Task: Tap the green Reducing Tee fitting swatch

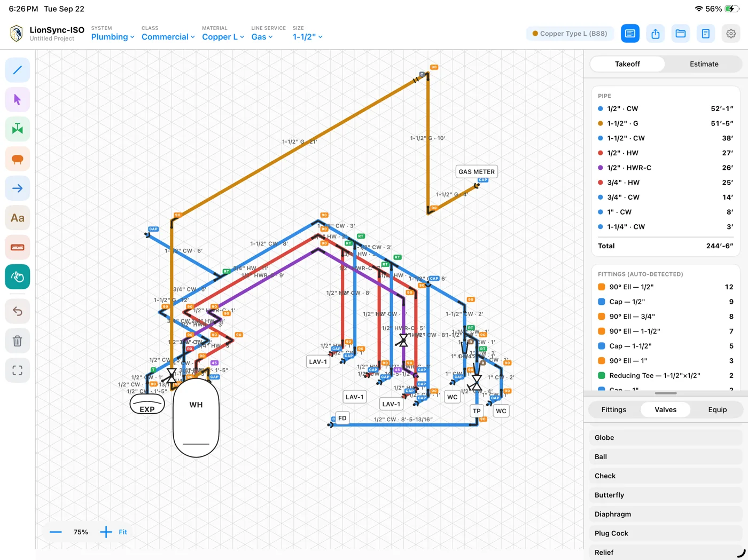Action: click(602, 375)
